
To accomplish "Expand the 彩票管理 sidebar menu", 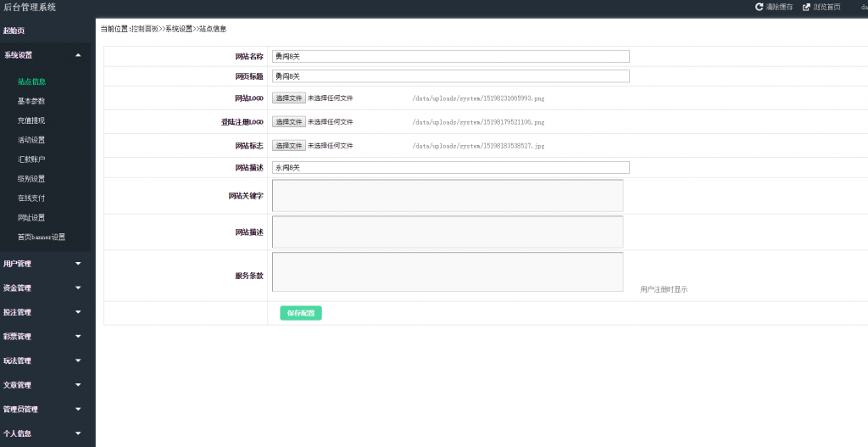I will pos(78,336).
